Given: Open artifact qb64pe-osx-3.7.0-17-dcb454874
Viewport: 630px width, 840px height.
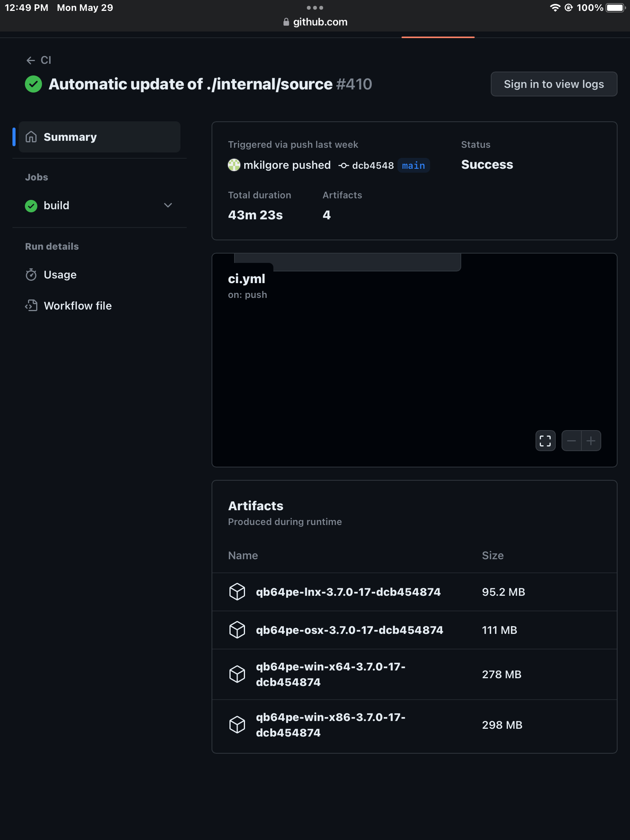Looking at the screenshot, I should 350,630.
